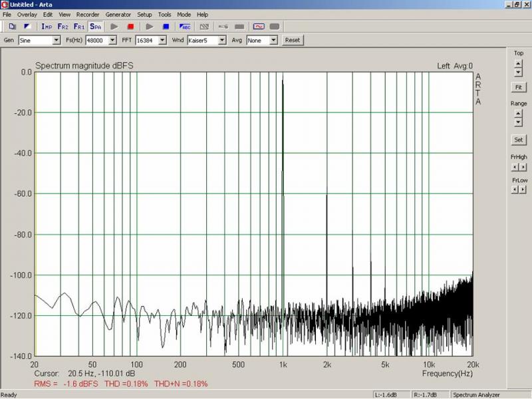Open the Gen signal type dropdown

[x=57, y=41]
